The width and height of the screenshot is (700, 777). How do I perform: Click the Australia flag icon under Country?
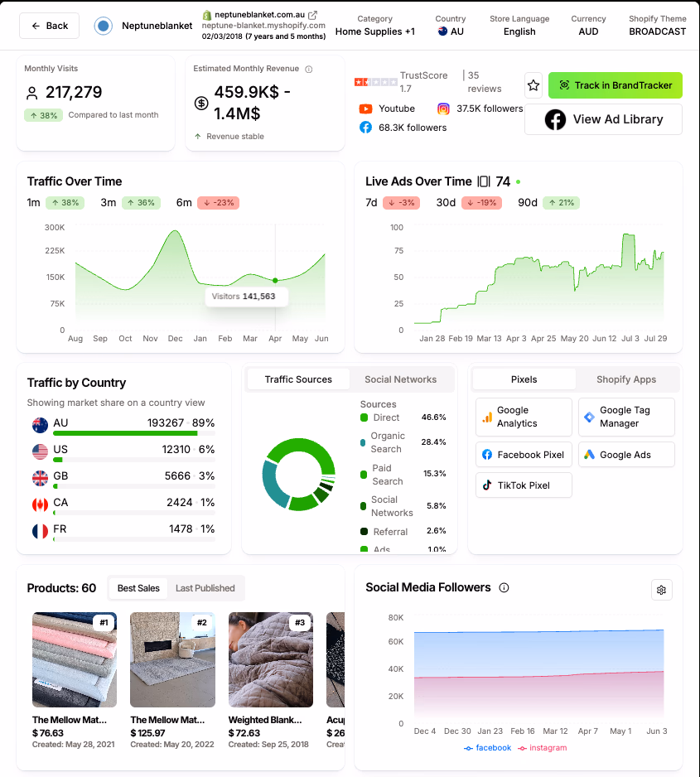pos(443,31)
